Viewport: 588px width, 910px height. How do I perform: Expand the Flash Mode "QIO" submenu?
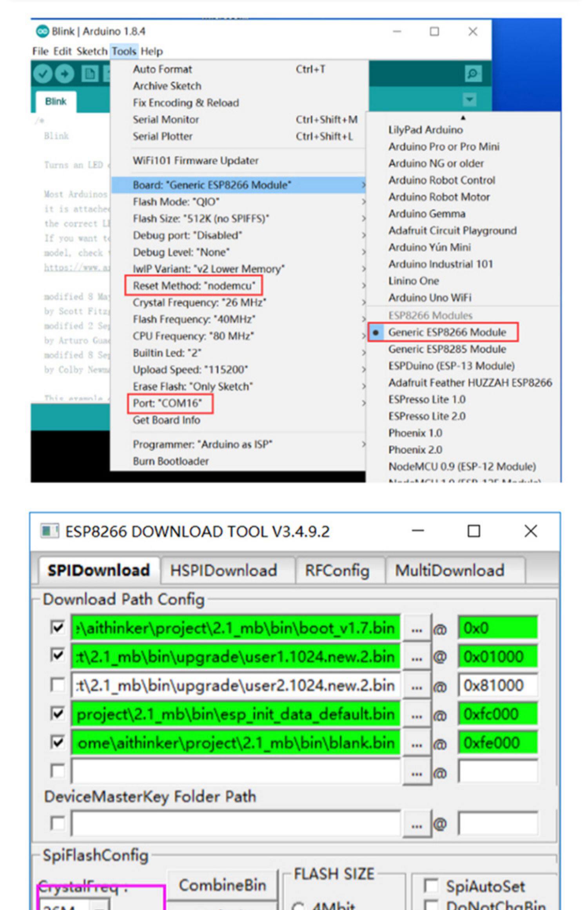239,202
